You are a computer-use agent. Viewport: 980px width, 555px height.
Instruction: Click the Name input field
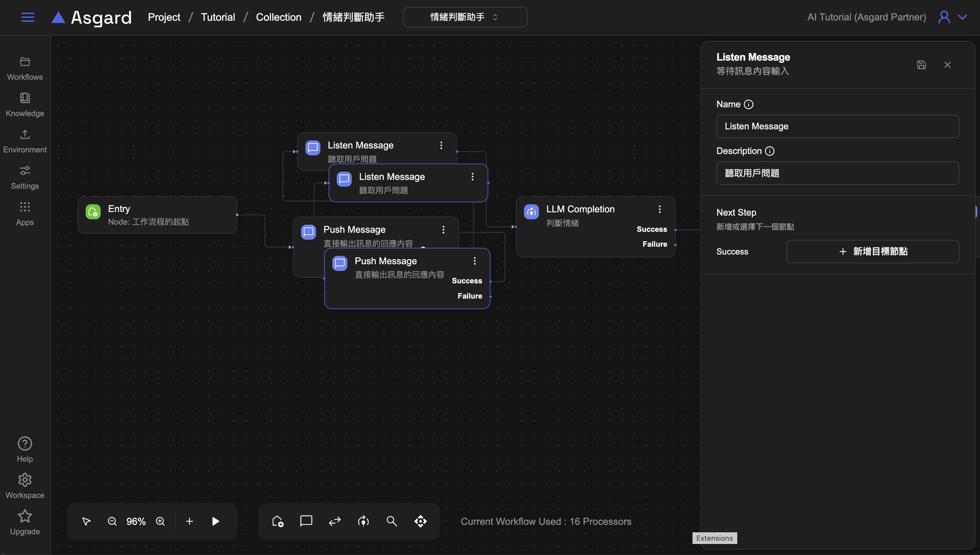point(837,126)
